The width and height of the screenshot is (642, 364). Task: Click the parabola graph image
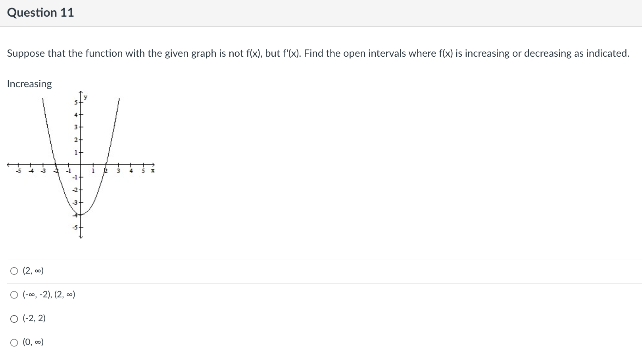click(79, 167)
